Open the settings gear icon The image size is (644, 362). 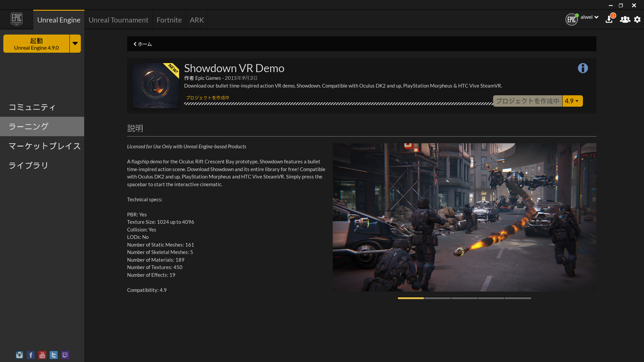(638, 19)
